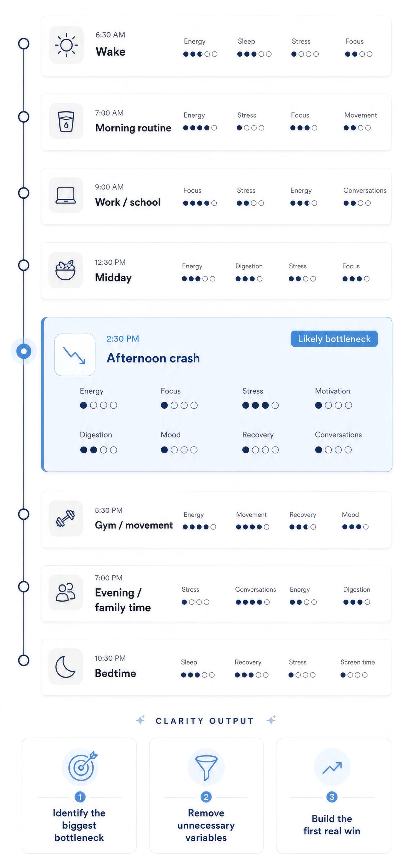Image resolution: width=412 pixels, height=868 pixels.
Task: Set Afternoon crash Stress rating fourth dot
Action: [x=275, y=405]
